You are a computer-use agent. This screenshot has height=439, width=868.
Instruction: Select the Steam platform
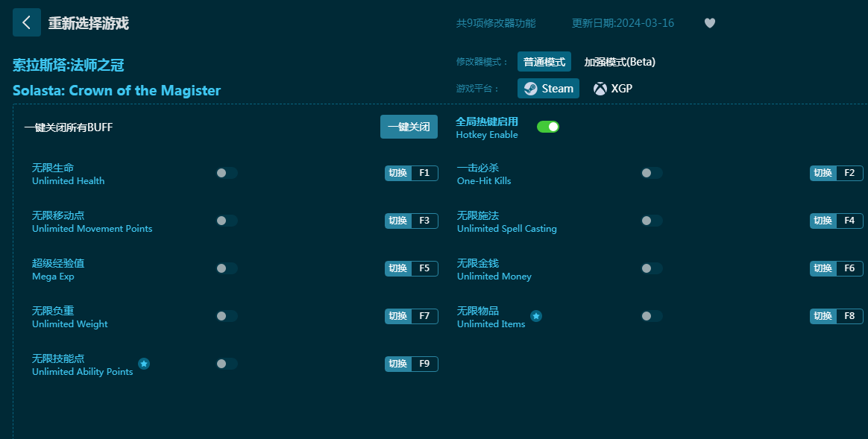click(548, 89)
